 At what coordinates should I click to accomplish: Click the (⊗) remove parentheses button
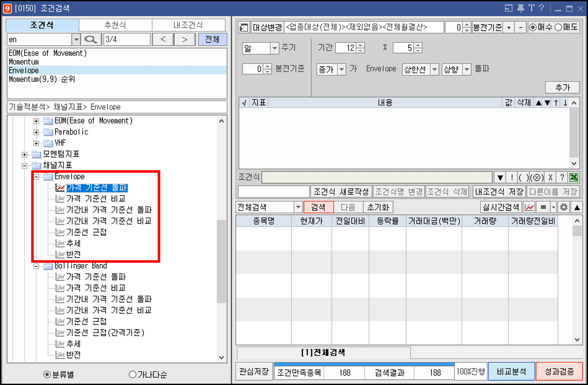(537, 177)
